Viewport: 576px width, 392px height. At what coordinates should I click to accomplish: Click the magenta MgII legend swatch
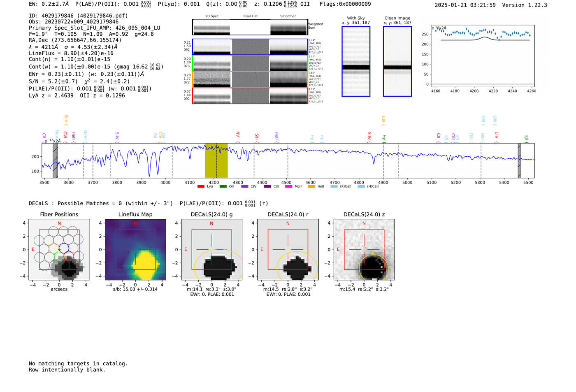(288, 186)
